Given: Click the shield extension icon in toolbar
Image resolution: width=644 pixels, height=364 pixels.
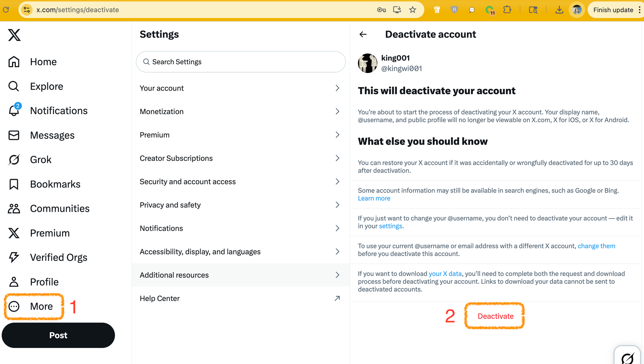Looking at the screenshot, I should [x=454, y=10].
